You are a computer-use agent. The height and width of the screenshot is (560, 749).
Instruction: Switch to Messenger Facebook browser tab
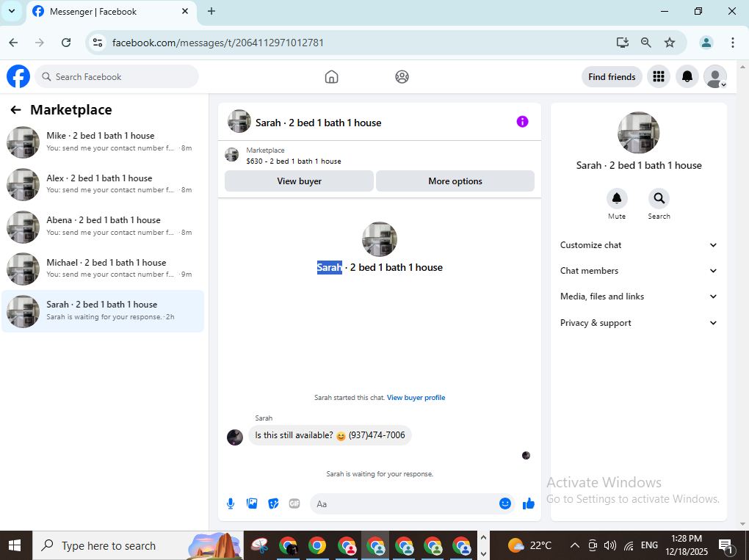point(111,12)
